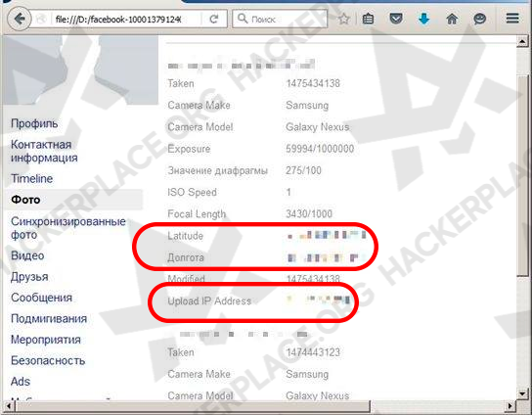Viewport: 532px width, 415px height.
Task: Open Синхронизированные фото link
Action: [x=68, y=228]
